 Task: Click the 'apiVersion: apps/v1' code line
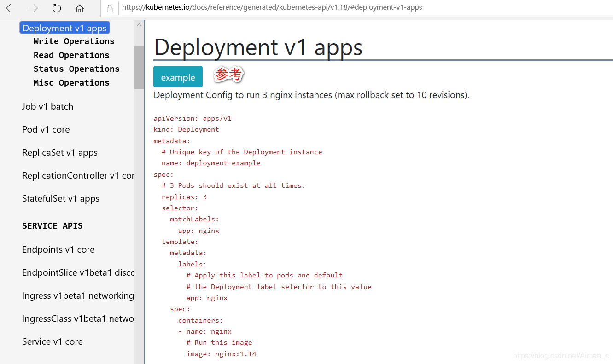(193, 118)
